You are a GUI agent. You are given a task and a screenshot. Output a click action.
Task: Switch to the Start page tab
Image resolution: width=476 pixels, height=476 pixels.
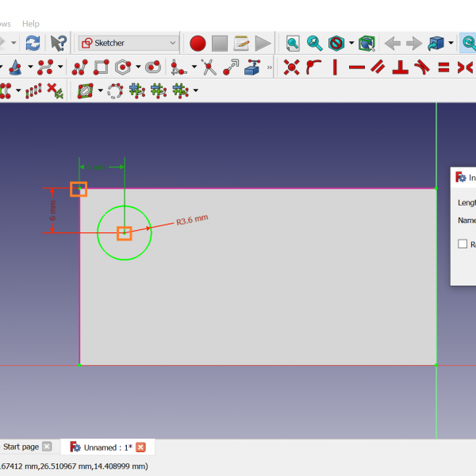[21, 447]
